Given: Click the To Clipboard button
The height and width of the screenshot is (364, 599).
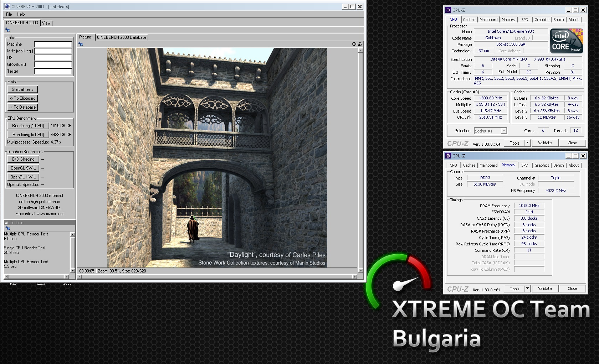Looking at the screenshot, I should (22, 98).
